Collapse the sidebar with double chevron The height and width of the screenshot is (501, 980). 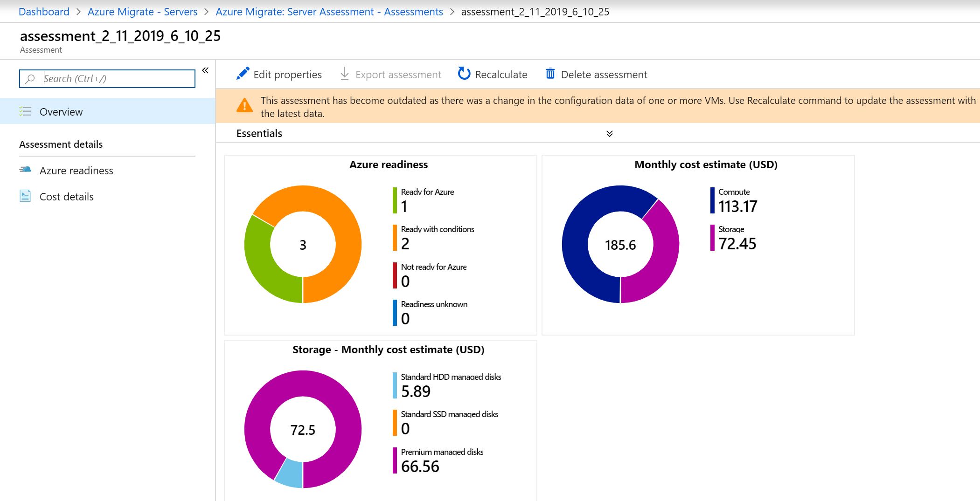(205, 70)
